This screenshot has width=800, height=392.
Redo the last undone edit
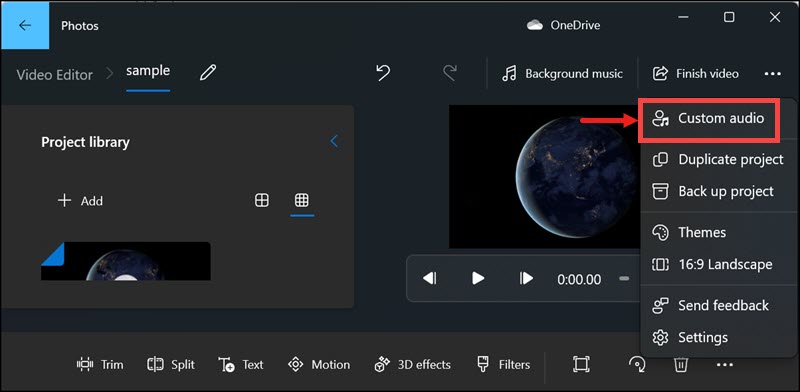(x=449, y=73)
